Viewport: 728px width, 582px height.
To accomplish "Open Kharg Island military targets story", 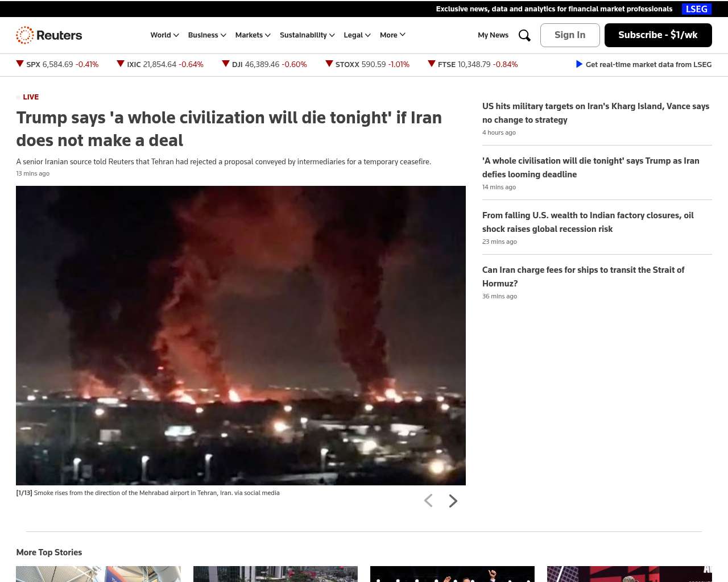I will (x=596, y=113).
